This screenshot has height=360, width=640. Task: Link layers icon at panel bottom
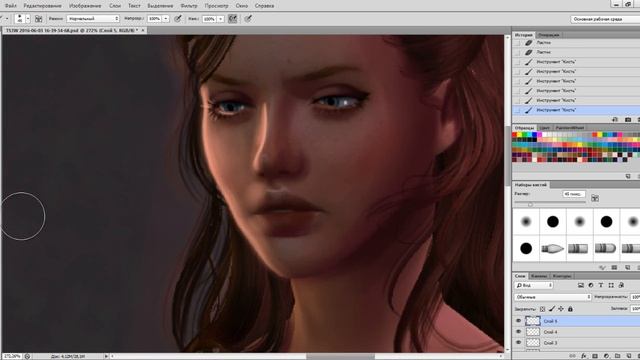click(572, 356)
